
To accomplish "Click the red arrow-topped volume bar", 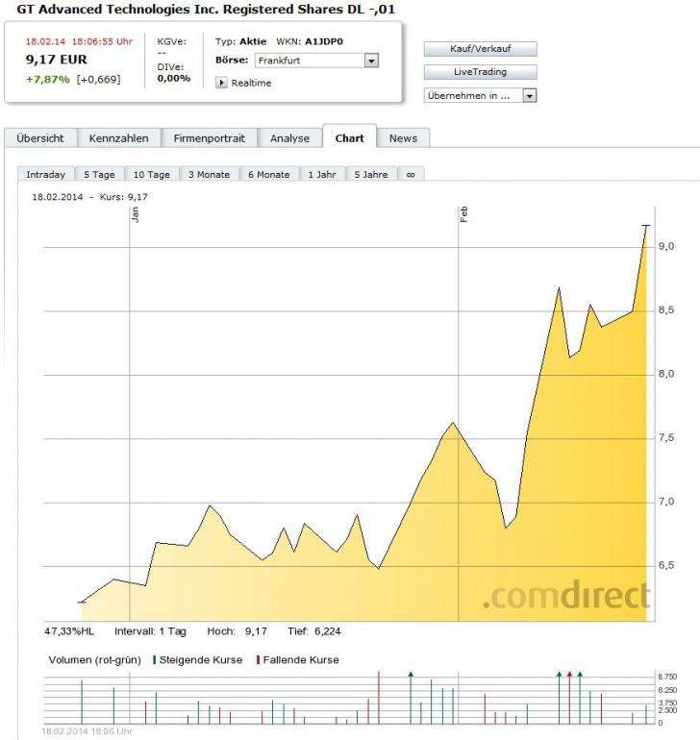I will [569, 697].
